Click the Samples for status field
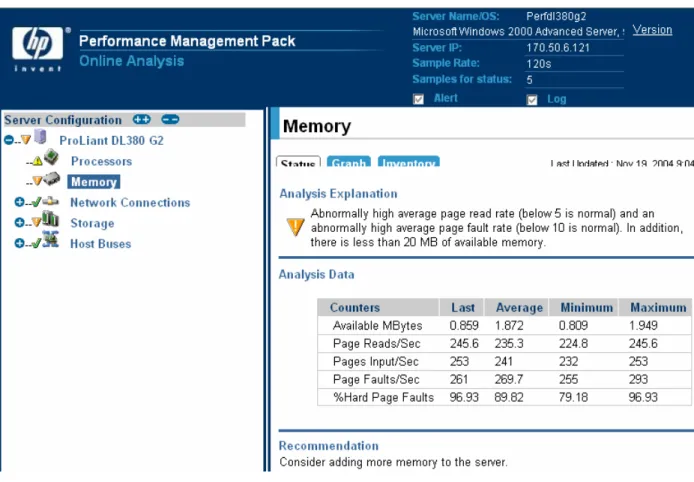Viewport: 694px width, 482px height. point(574,80)
